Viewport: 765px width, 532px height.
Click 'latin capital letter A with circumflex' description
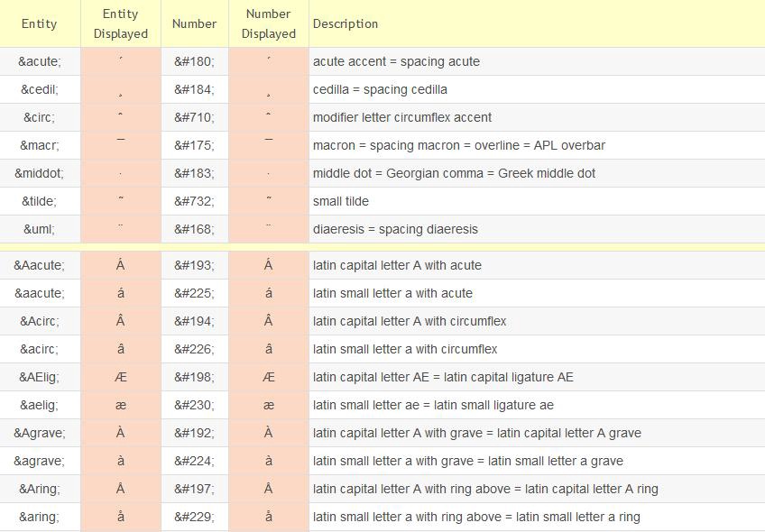pos(410,321)
